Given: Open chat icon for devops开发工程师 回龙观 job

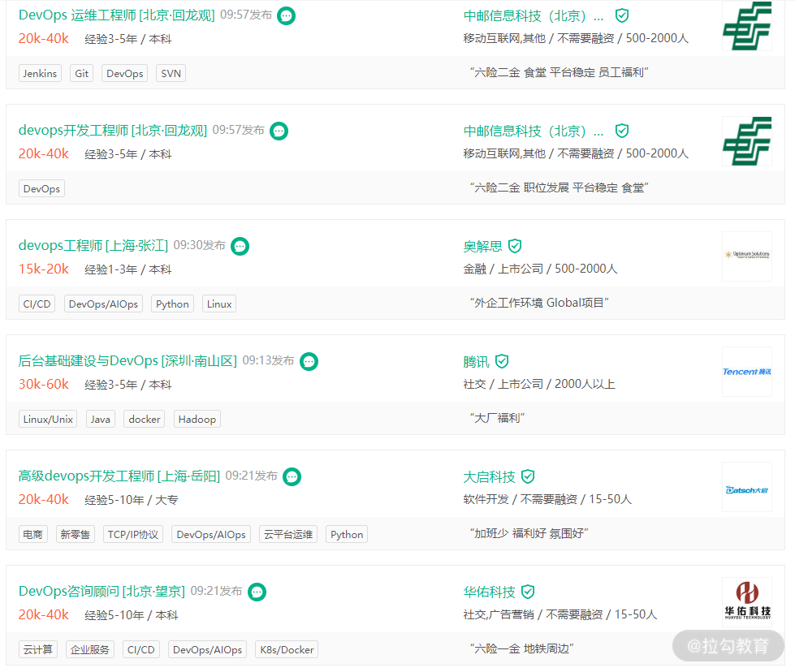Looking at the screenshot, I should pos(279,131).
